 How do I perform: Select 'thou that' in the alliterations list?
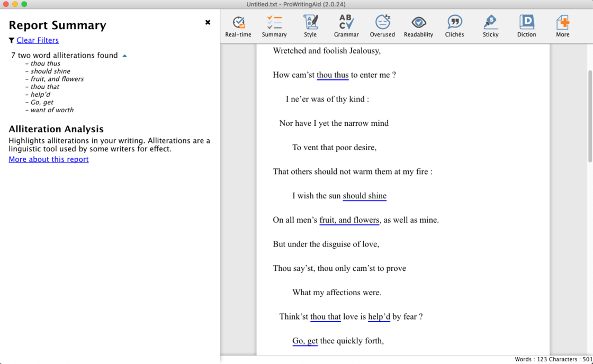tap(45, 87)
